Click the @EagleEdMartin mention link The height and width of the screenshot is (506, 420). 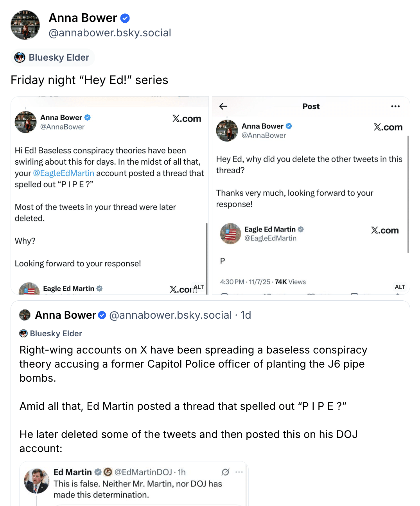coord(63,173)
